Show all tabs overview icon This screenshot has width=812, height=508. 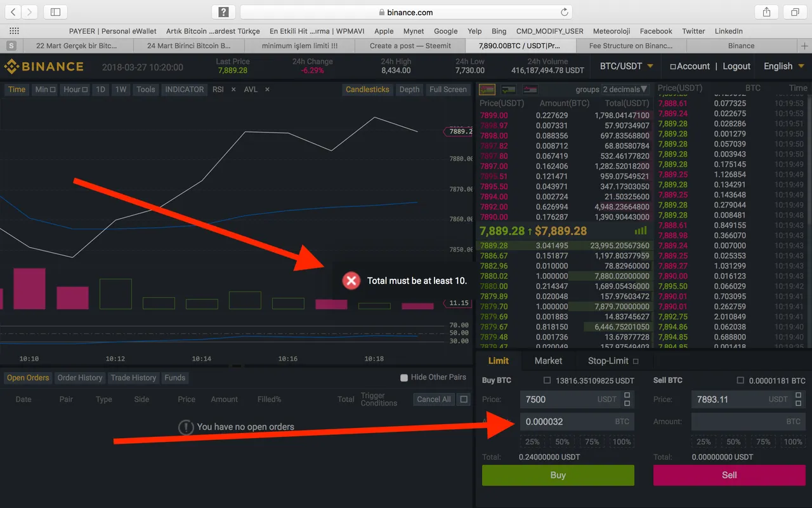point(795,12)
